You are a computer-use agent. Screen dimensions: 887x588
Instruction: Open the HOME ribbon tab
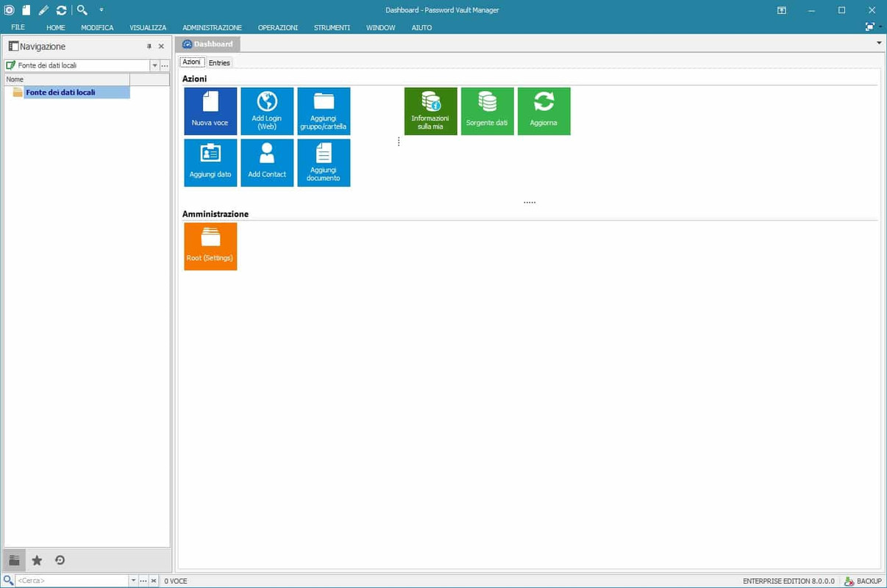pos(56,28)
